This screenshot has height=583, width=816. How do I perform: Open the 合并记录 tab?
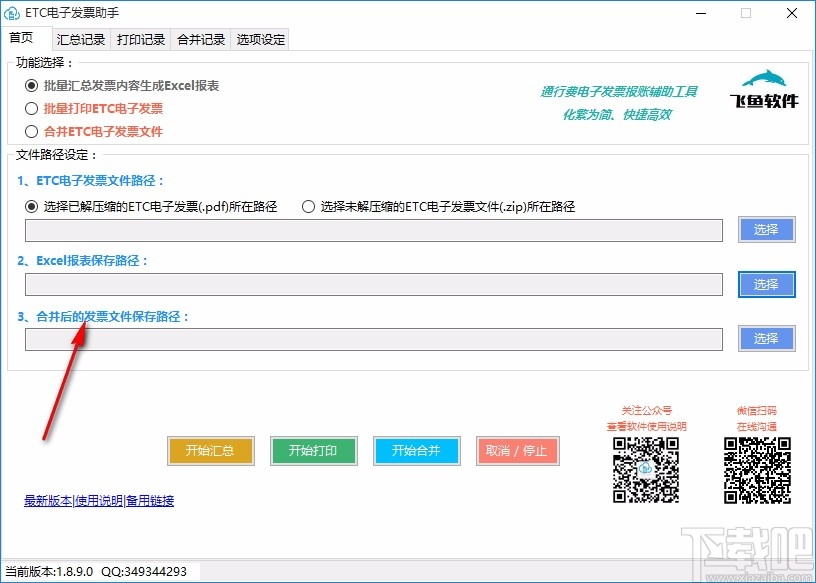point(199,40)
